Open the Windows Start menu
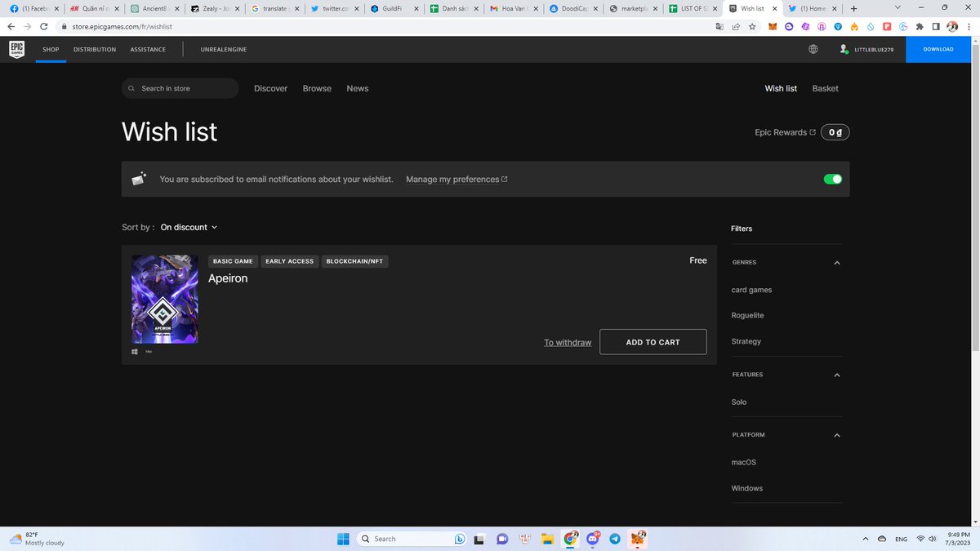This screenshot has height=551, width=980. (343, 539)
